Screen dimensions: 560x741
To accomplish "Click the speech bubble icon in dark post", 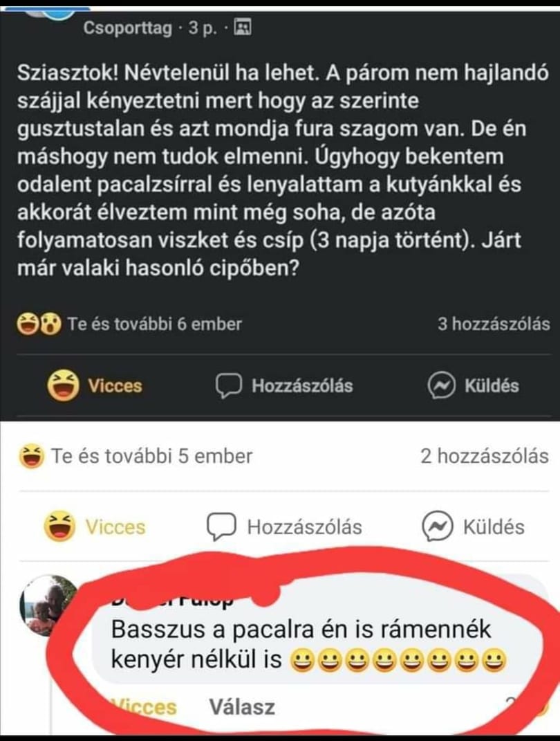I will click(x=229, y=386).
